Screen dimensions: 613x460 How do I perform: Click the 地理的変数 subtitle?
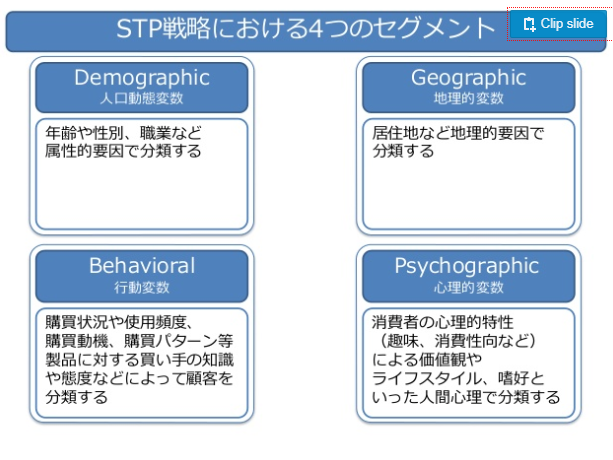pyautogui.click(x=468, y=98)
